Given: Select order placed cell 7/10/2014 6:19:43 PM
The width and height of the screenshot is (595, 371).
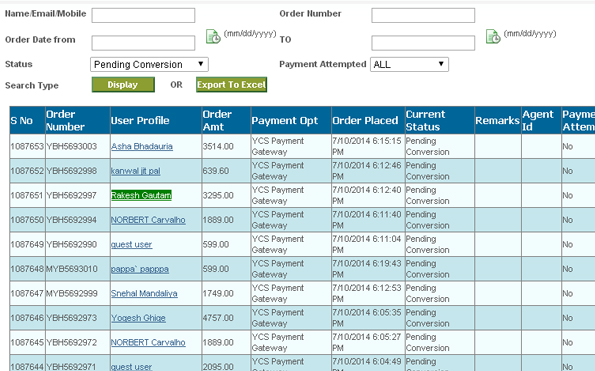Looking at the screenshot, I should [x=368, y=269].
